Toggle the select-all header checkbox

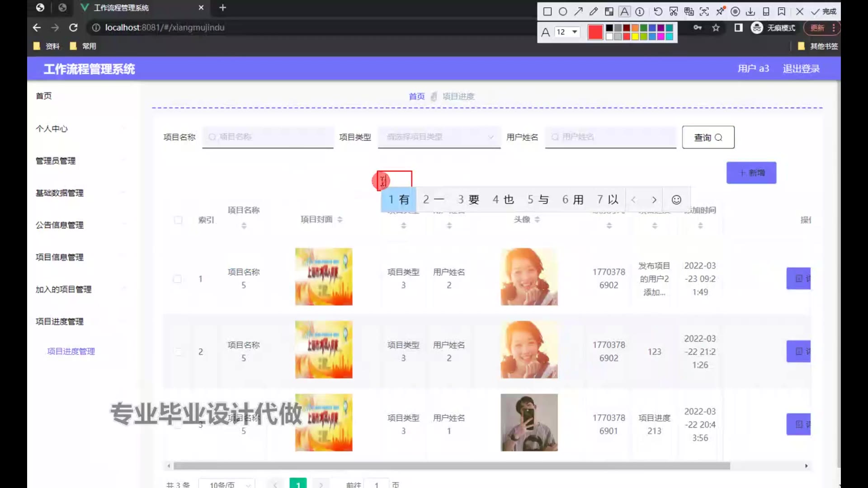coord(178,220)
